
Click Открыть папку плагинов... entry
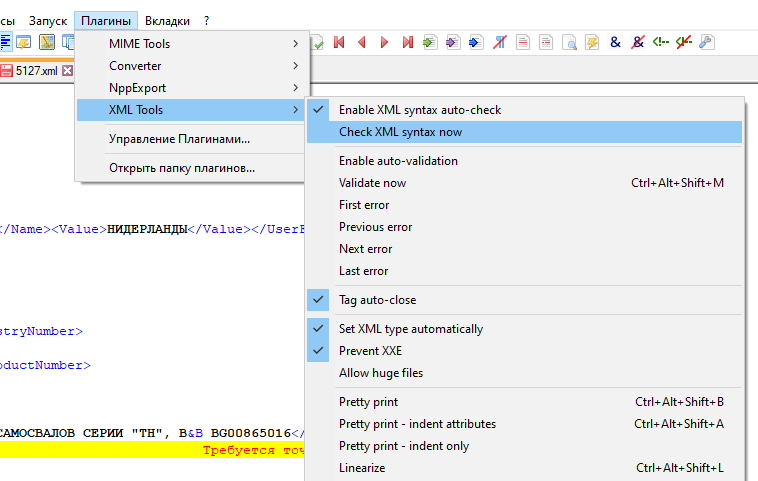point(190,168)
